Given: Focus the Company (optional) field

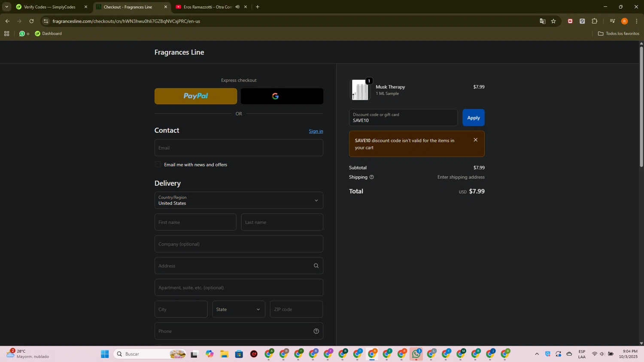Looking at the screenshot, I should coord(239,244).
